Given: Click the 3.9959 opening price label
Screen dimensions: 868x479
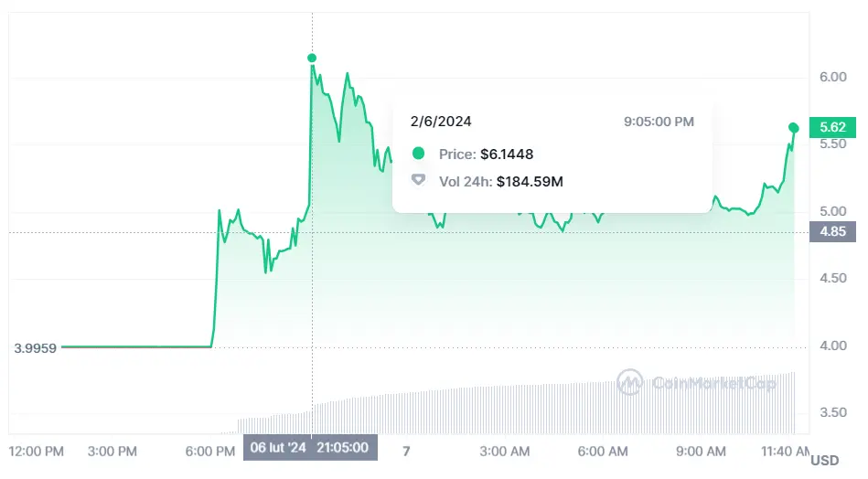Looking at the screenshot, I should click(x=36, y=348).
